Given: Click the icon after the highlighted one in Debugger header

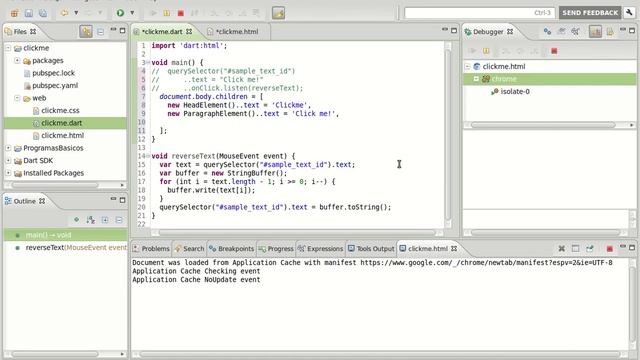Looking at the screenshot, I should click(x=610, y=31).
